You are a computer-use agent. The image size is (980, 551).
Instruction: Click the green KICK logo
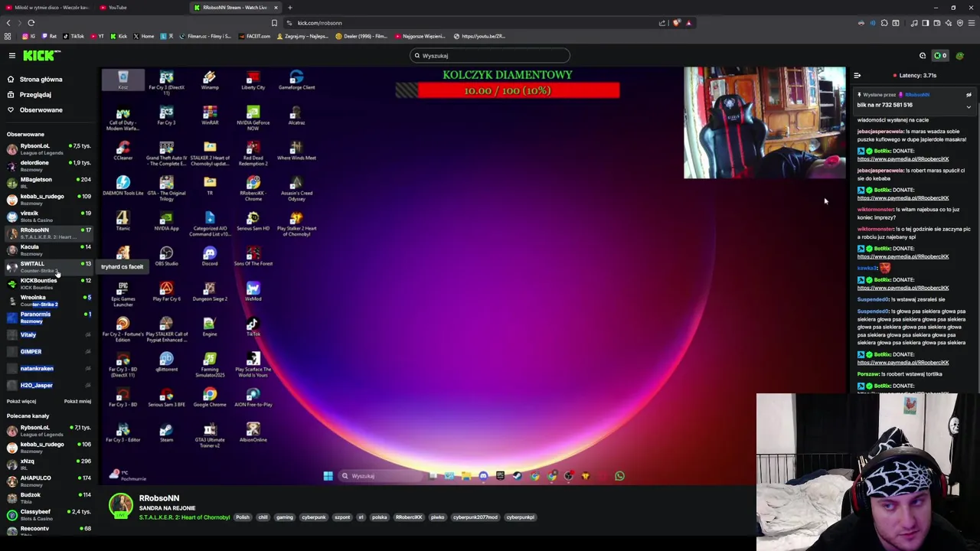(x=40, y=55)
